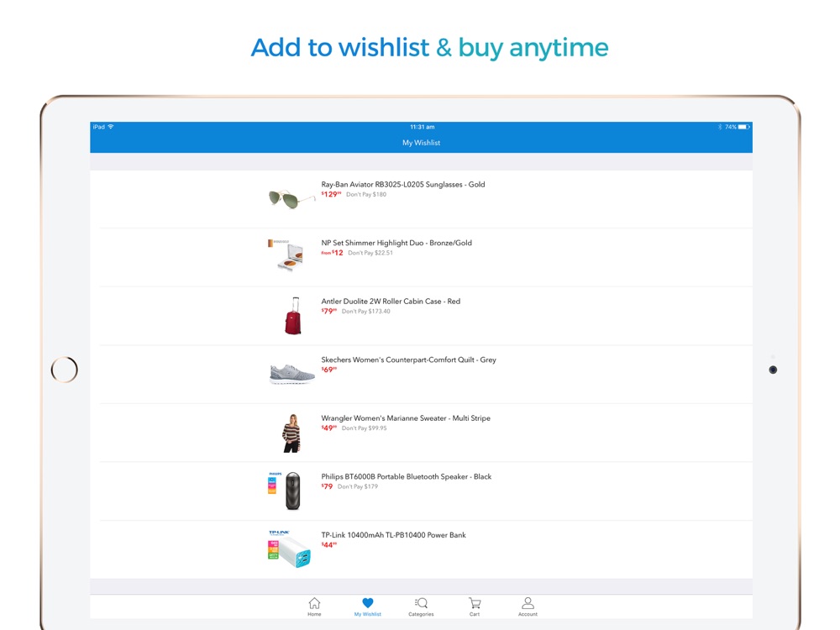Open Philips Bluetooth speaker thumbnail

coord(285,491)
